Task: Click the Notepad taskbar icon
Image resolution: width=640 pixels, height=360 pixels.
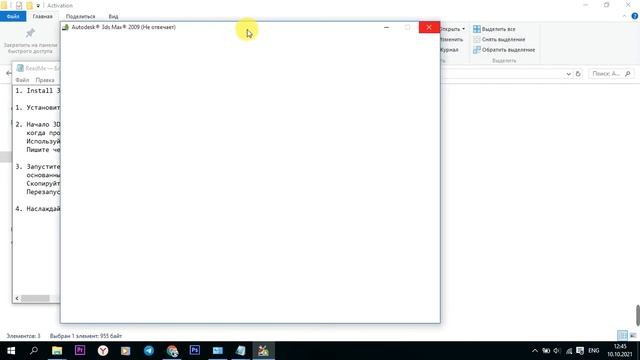Action: [x=241, y=351]
